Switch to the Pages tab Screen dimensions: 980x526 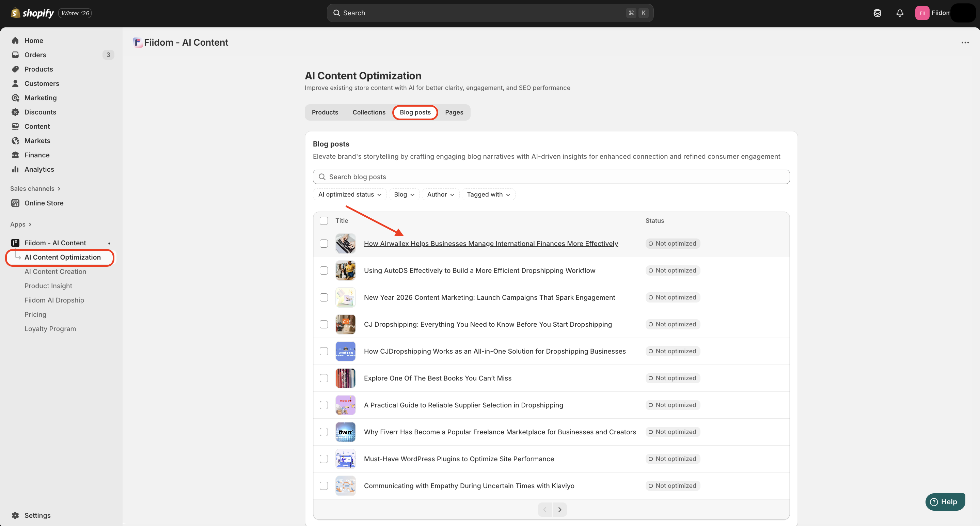coord(454,112)
